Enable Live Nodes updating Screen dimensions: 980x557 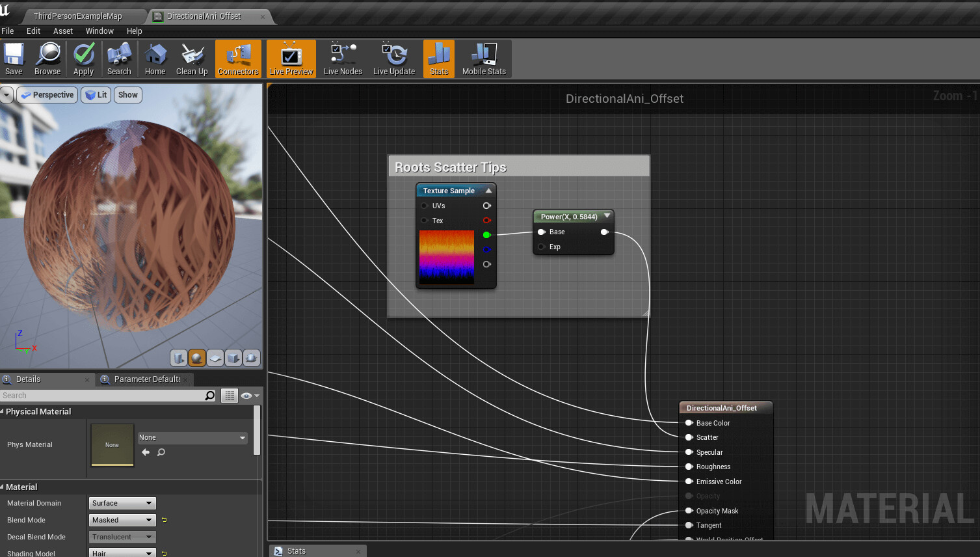(342, 59)
